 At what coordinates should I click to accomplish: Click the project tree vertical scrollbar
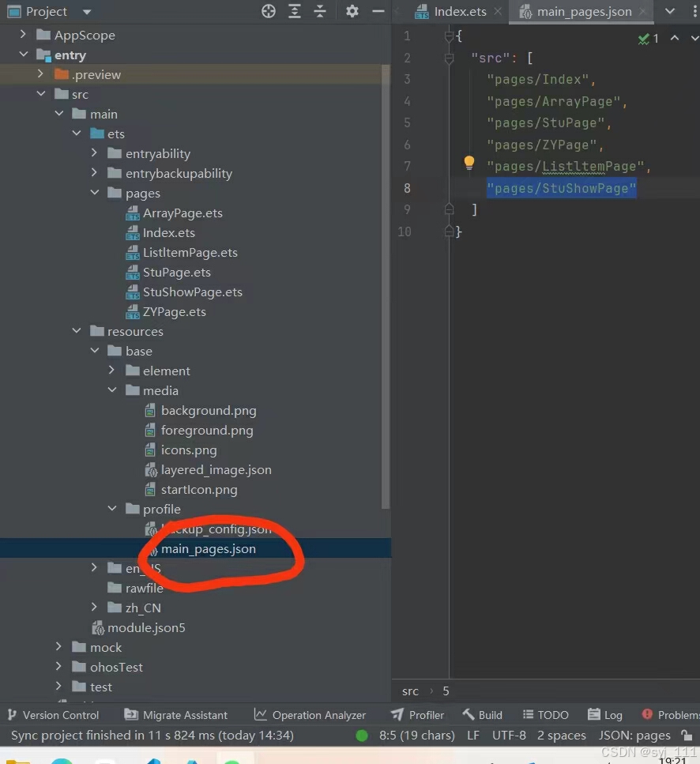click(x=386, y=287)
